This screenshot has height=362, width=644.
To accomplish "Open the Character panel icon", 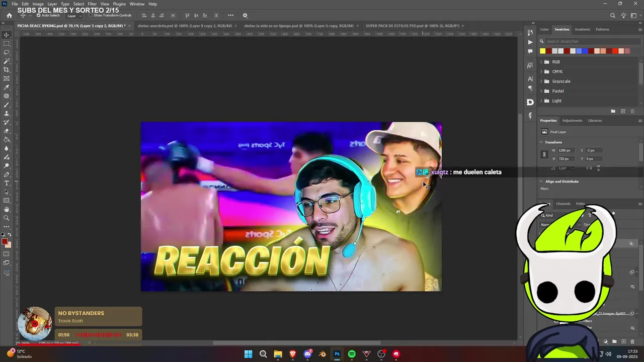I will pyautogui.click(x=530, y=79).
